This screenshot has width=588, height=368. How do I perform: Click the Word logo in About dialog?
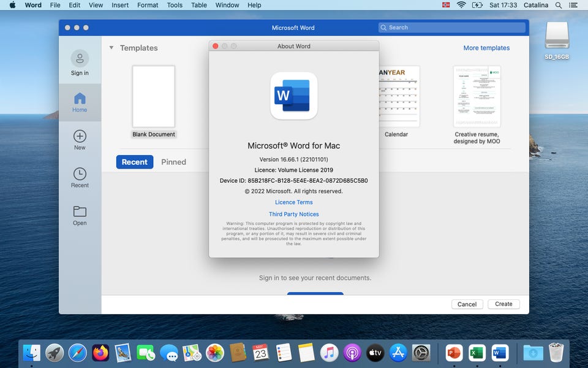tap(293, 96)
